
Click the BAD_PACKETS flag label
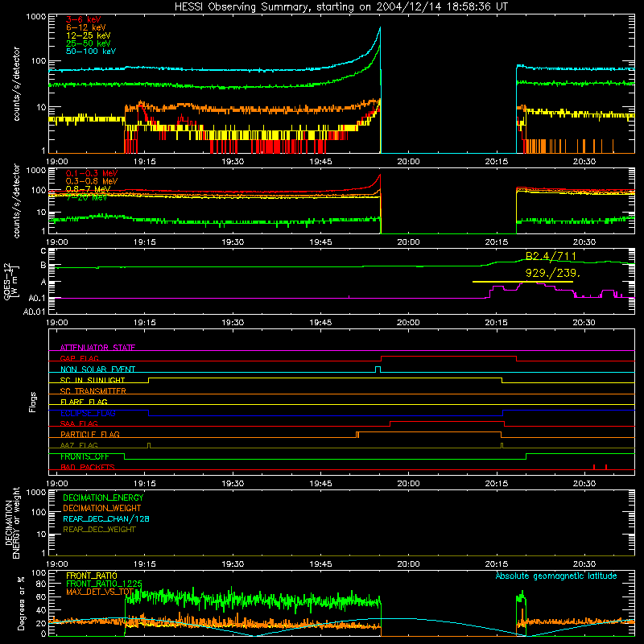coord(88,467)
